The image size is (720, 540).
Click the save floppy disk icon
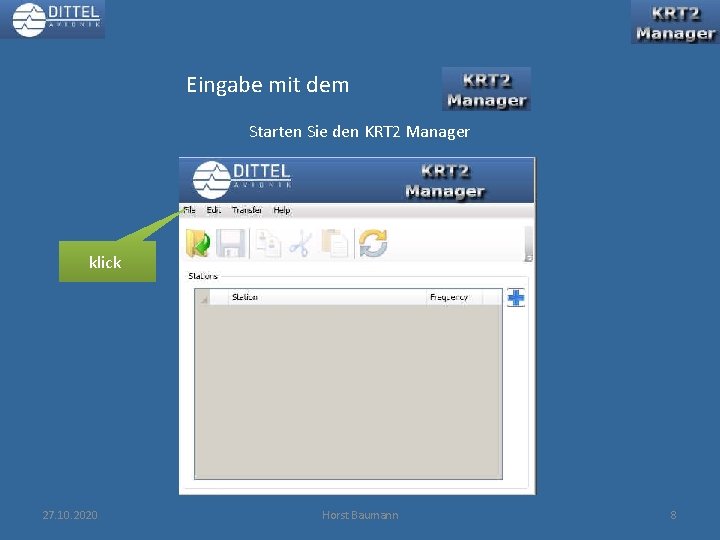(x=230, y=243)
